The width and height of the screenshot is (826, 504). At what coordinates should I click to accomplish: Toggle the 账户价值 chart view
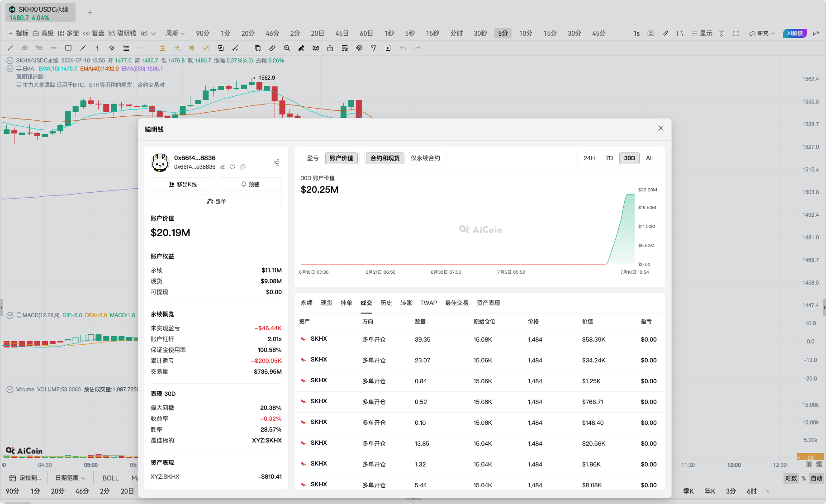[342, 158]
